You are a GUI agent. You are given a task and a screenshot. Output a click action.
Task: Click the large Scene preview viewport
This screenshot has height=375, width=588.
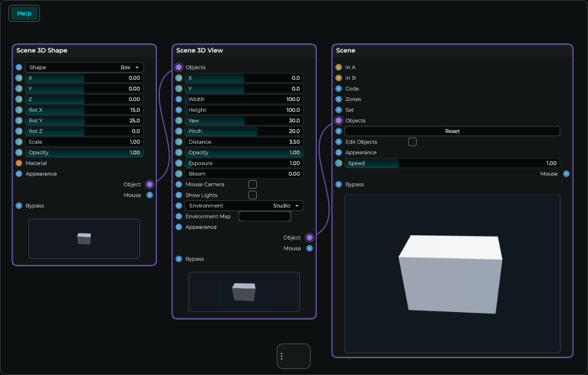[x=452, y=274]
